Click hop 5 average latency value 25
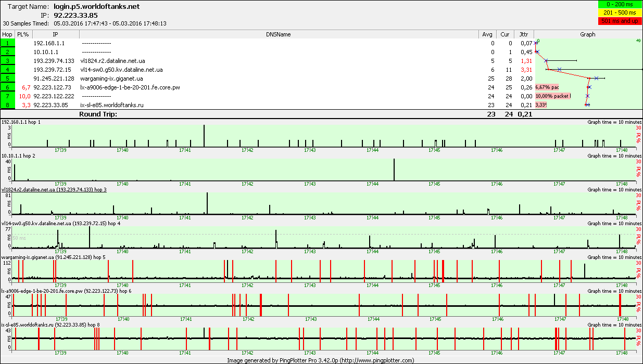 [x=491, y=79]
